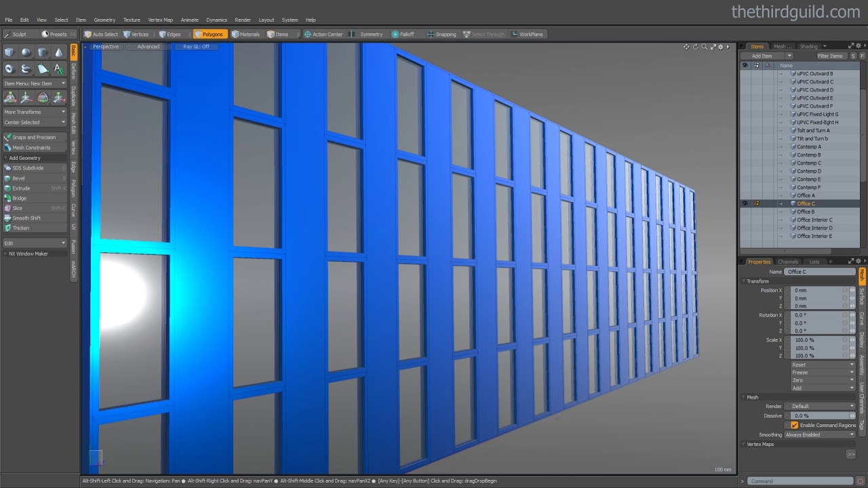868x488 pixels.
Task: Click the Dissolve percentage slider field
Action: click(818, 415)
